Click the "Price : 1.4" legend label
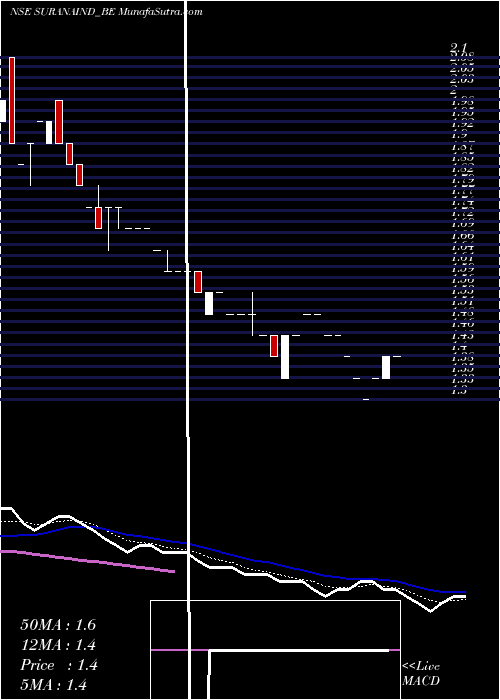Image resolution: width=500 pixels, height=700 pixels. (x=59, y=665)
